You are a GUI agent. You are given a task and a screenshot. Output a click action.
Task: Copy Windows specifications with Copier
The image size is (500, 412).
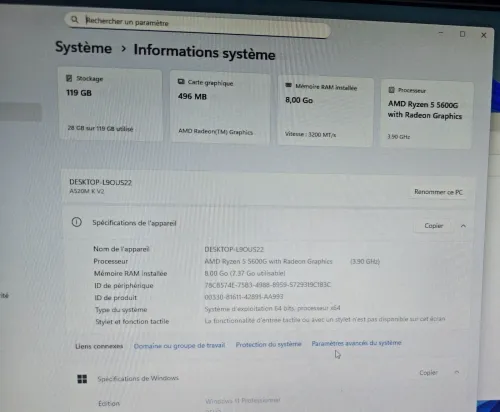428,372
